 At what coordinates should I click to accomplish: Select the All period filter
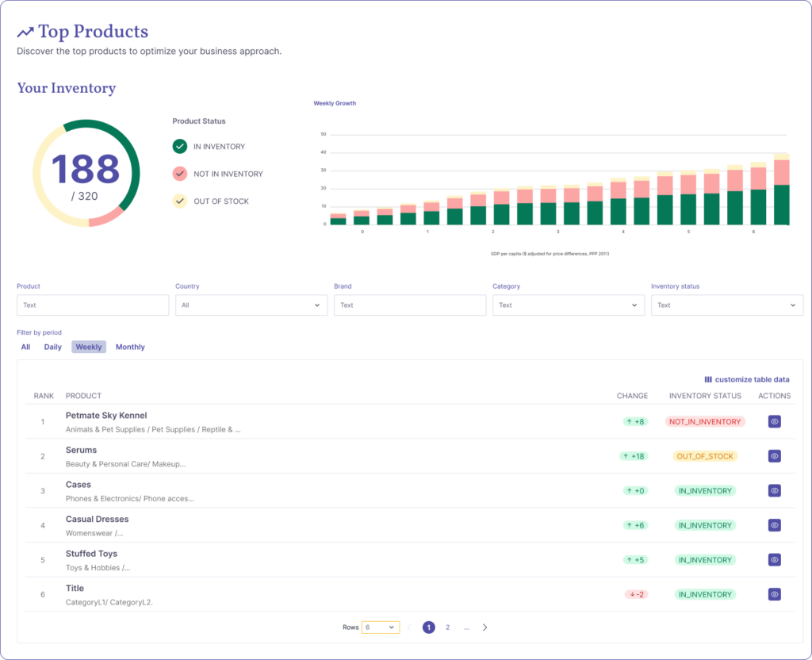pos(25,347)
